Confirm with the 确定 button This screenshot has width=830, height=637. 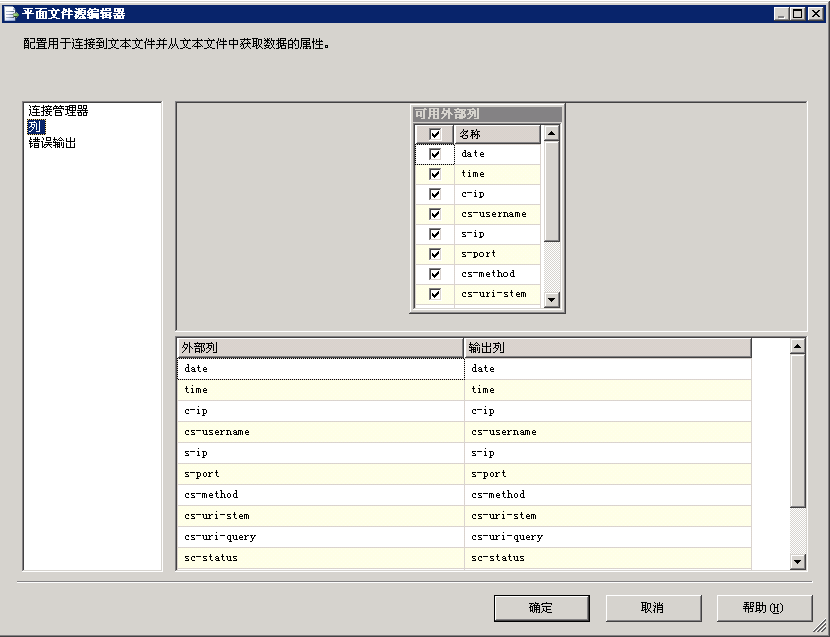(541, 608)
